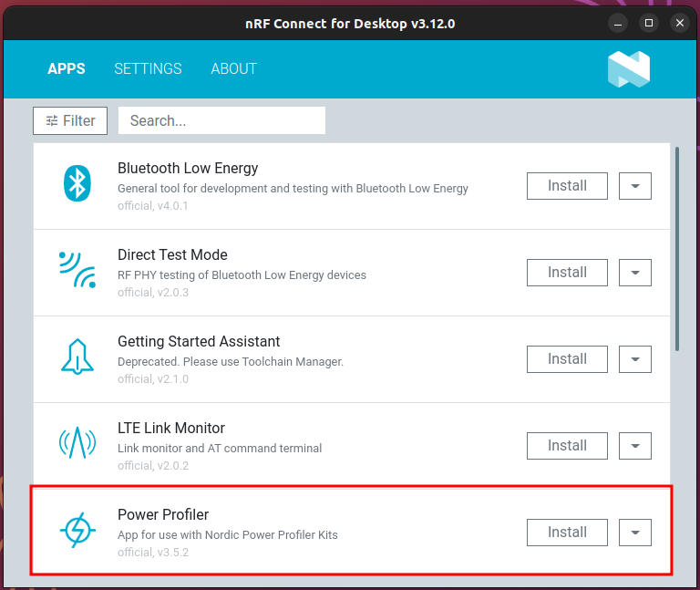The height and width of the screenshot is (590, 700).
Task: Click the Power Profiler lightning icon
Action: pos(77,532)
